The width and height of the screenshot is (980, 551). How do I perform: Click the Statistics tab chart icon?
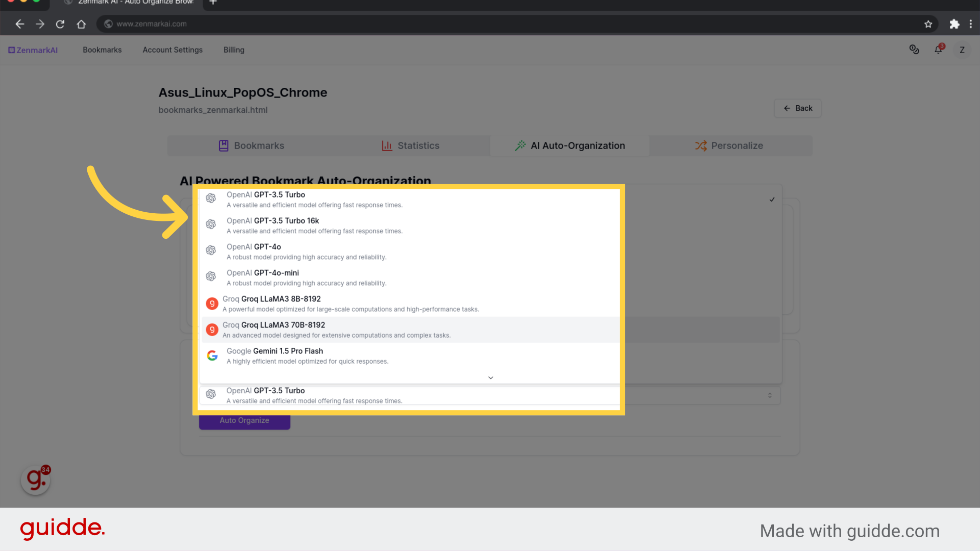[387, 145]
